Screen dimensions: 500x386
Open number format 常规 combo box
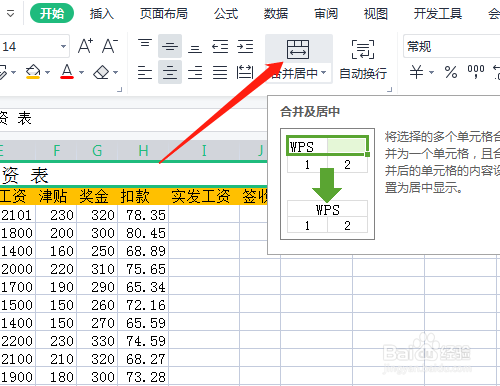pos(452,46)
